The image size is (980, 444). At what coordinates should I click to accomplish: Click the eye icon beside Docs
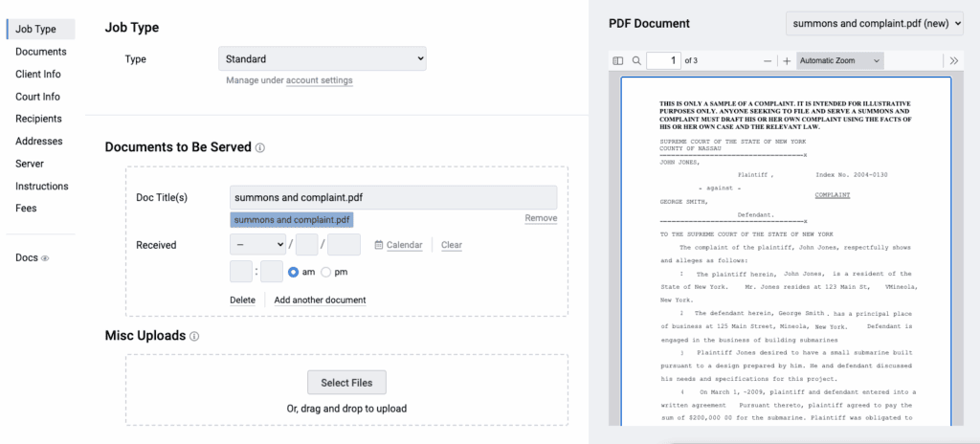point(45,258)
